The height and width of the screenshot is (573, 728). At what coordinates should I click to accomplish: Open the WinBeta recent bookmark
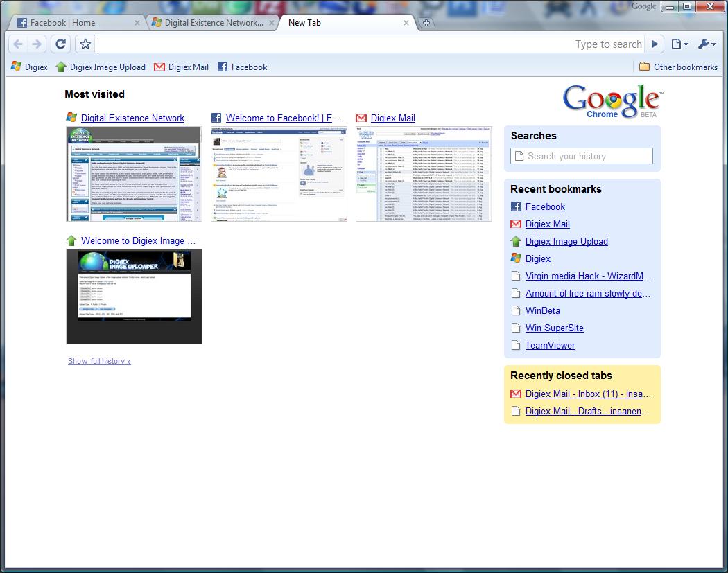click(542, 310)
